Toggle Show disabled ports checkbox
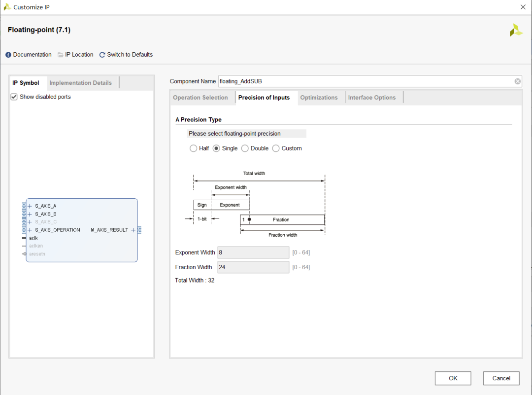Viewport: 532px width, 395px height. (x=14, y=97)
